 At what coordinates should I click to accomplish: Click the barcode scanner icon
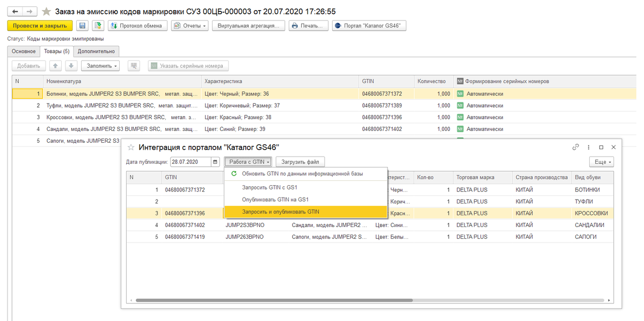134,66
